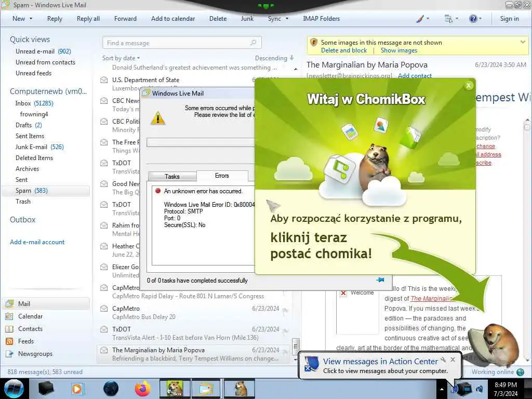Collapse the Computernewb account header
This screenshot has height=399, width=532.
48,91
